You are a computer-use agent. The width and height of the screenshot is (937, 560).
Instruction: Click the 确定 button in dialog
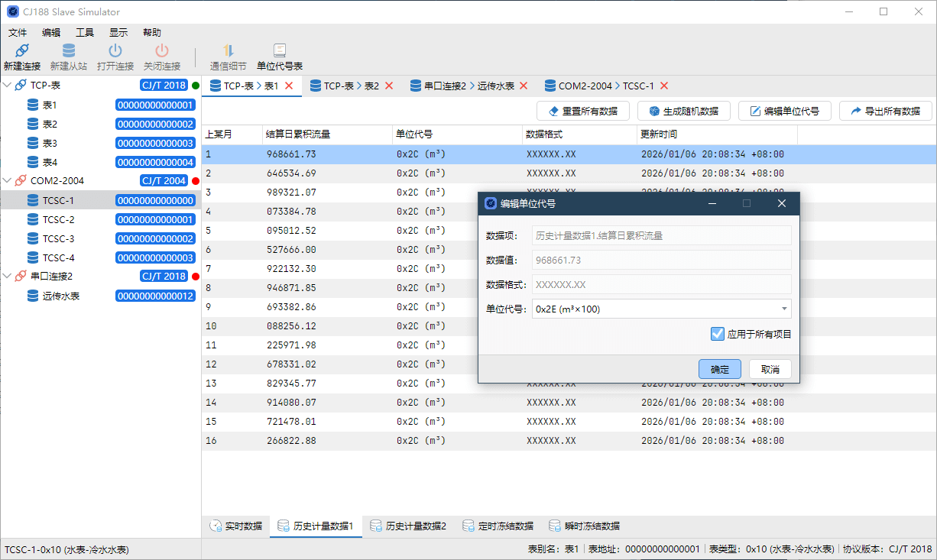pos(720,369)
